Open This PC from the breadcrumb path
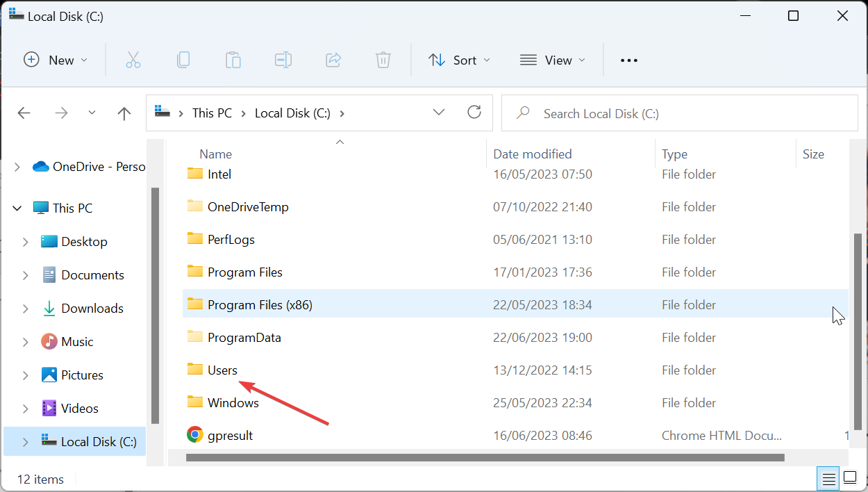Viewport: 868px width, 492px height. 212,113
